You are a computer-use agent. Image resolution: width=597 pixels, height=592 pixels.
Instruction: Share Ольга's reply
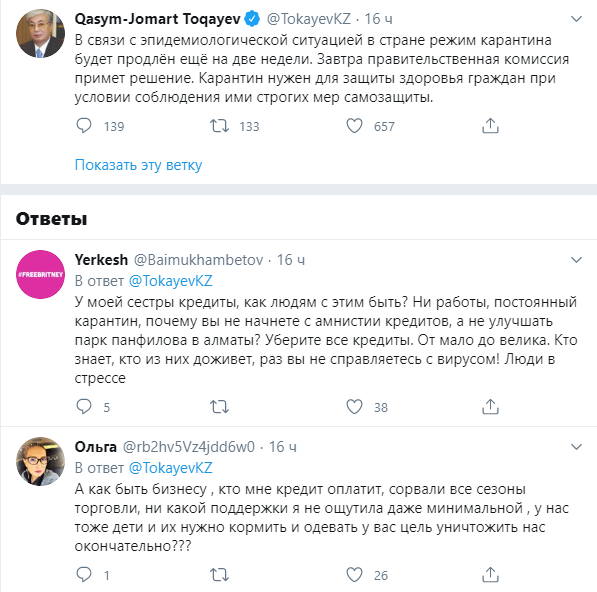click(x=490, y=575)
